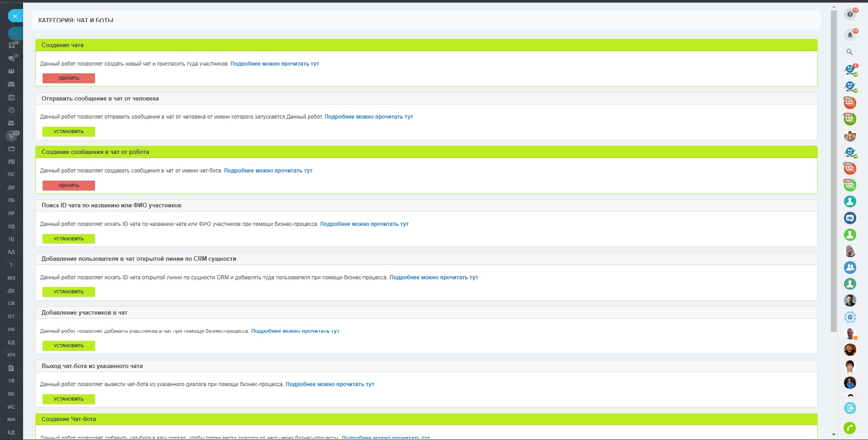Click the scrollbar up arrow

click(x=834, y=7)
